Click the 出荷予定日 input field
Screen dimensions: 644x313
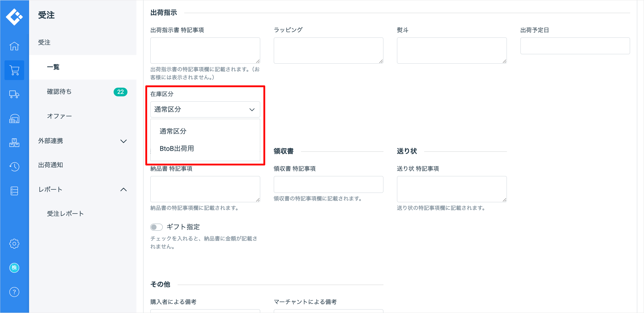(x=575, y=46)
